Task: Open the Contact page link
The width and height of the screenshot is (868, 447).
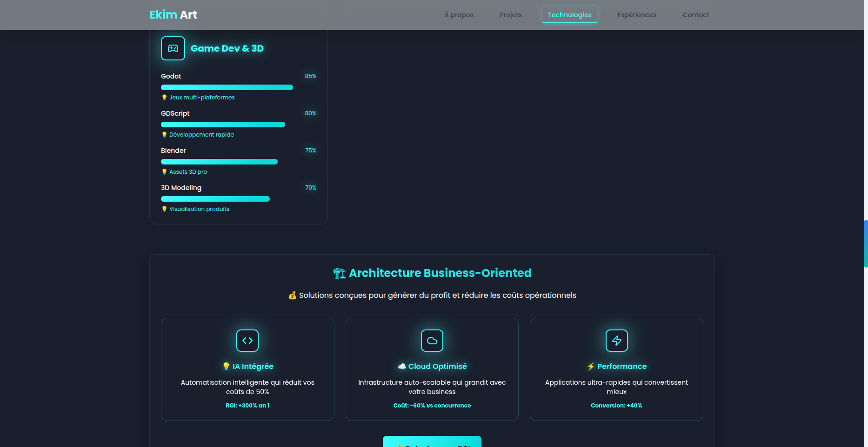Action: 695,15
